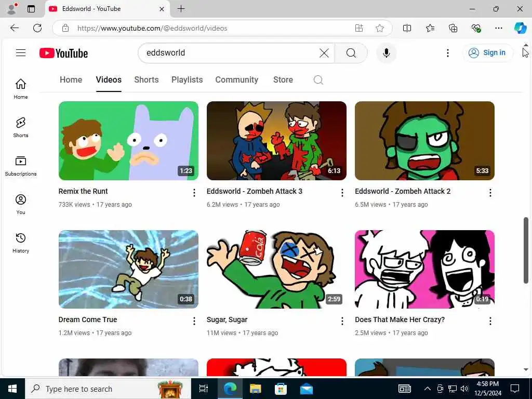Open action menu for Remix the Runt
This screenshot has height=399, width=532.
pyautogui.click(x=194, y=193)
